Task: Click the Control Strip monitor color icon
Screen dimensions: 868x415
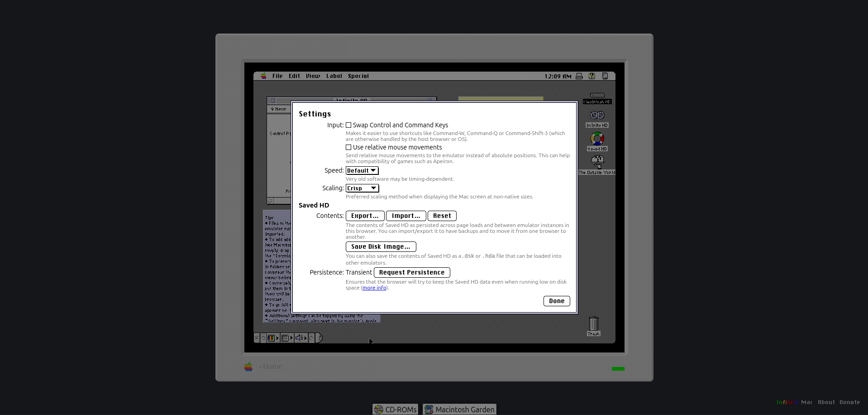Action: pyautogui.click(x=272, y=338)
